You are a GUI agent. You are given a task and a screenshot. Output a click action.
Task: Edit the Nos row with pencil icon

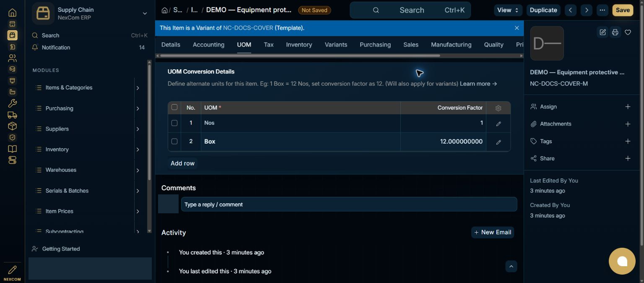click(499, 124)
